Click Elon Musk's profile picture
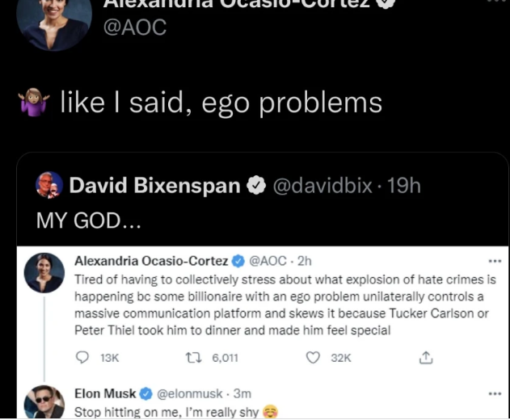This screenshot has height=420, width=510. coord(44,403)
